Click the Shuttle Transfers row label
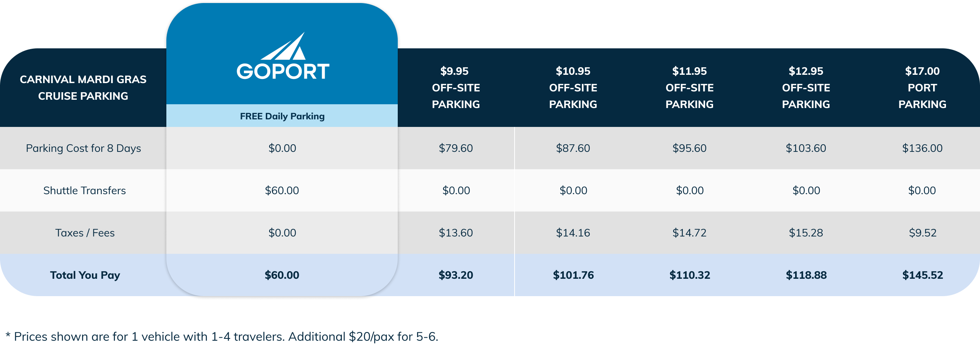Image resolution: width=980 pixels, height=346 pixels. pos(84,190)
